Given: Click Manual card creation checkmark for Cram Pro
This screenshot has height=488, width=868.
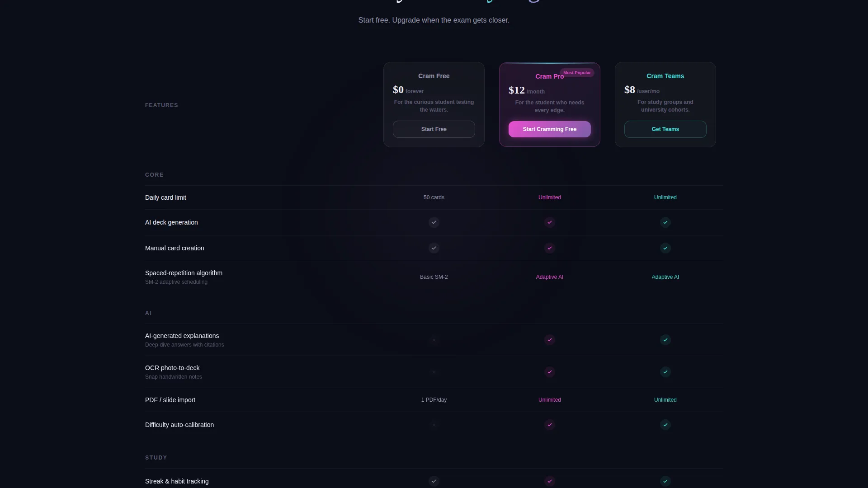Looking at the screenshot, I should pos(549,248).
